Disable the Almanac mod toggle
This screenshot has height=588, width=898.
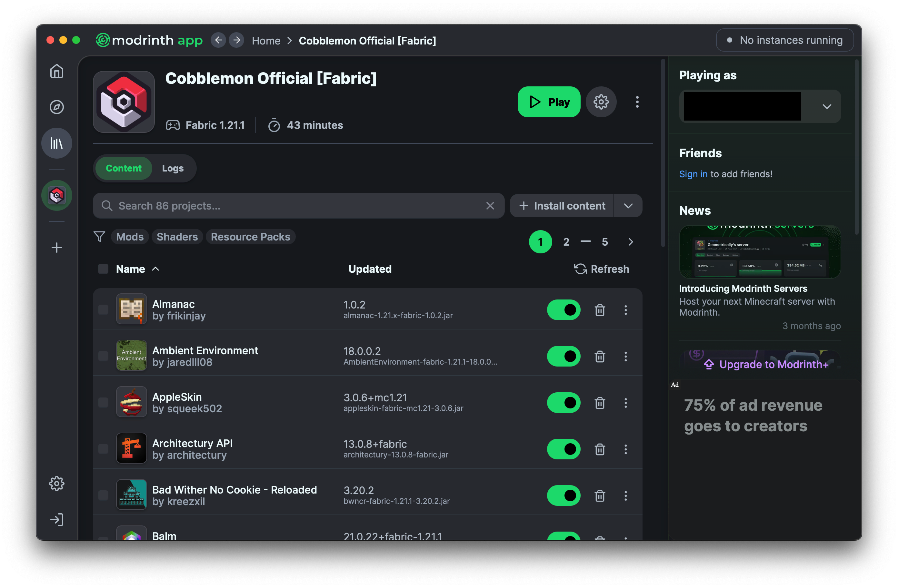[564, 310]
